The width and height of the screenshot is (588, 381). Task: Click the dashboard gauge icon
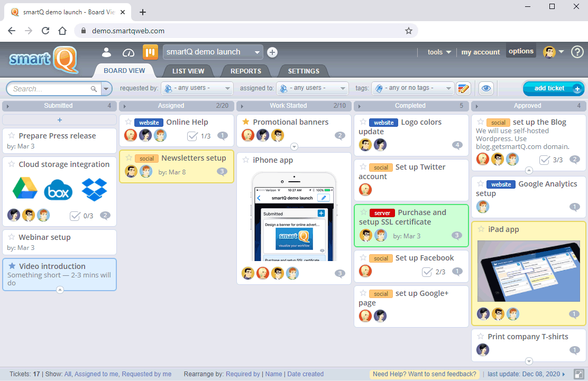pos(128,52)
